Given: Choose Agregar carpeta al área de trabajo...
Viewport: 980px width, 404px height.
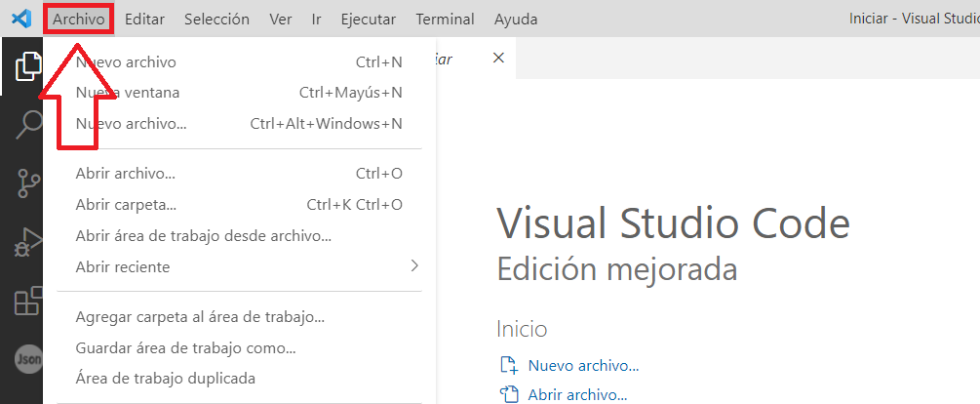Looking at the screenshot, I should pos(200,316).
